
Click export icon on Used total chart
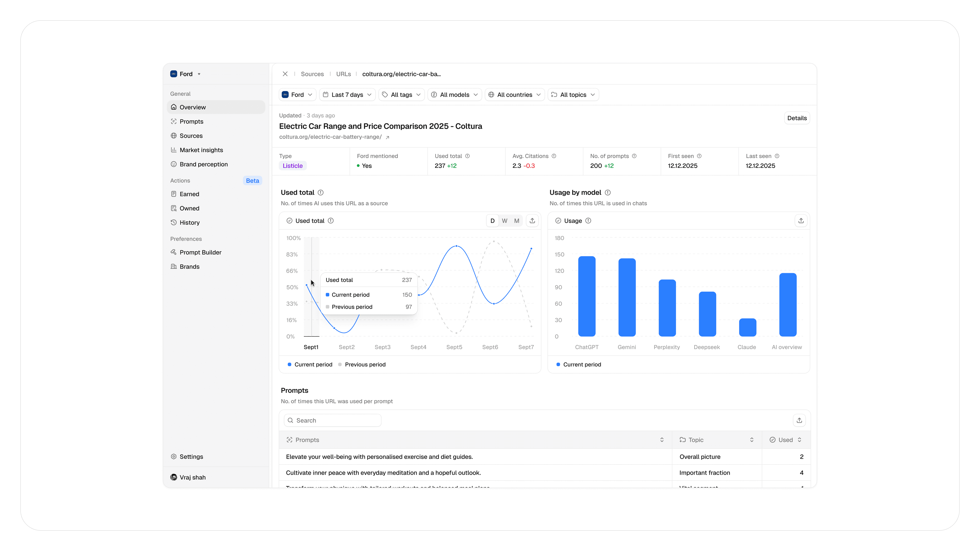click(532, 221)
